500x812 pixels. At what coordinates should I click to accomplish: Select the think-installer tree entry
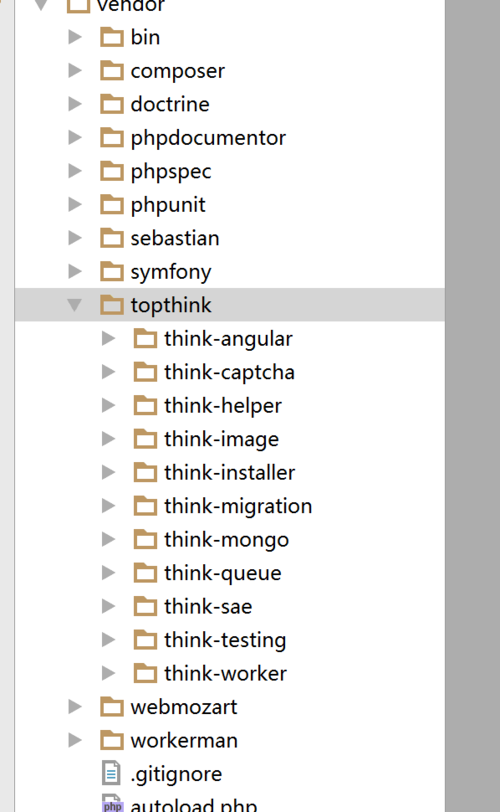point(230,472)
